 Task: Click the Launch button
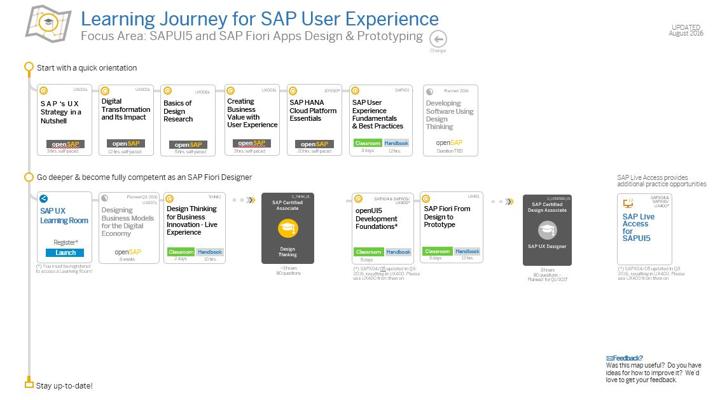pyautogui.click(x=65, y=253)
